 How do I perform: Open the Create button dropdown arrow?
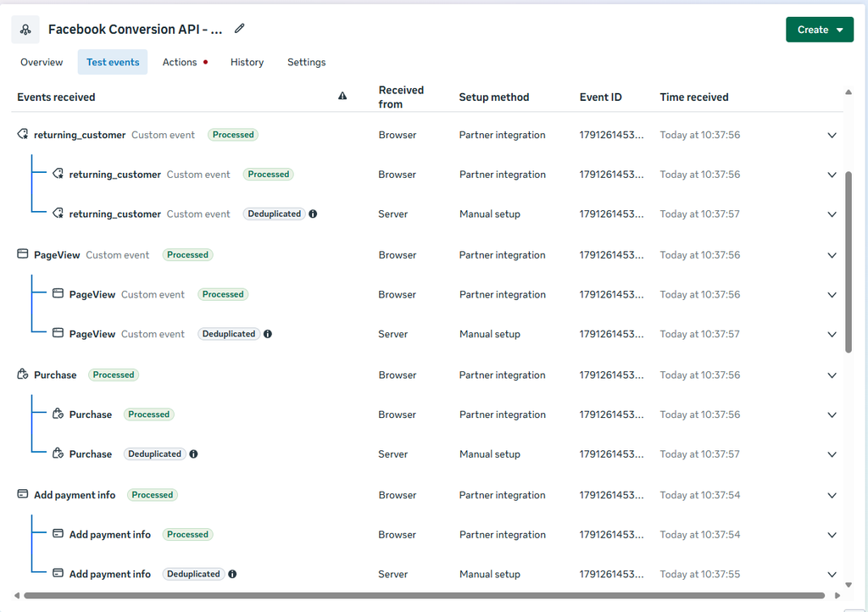point(840,30)
